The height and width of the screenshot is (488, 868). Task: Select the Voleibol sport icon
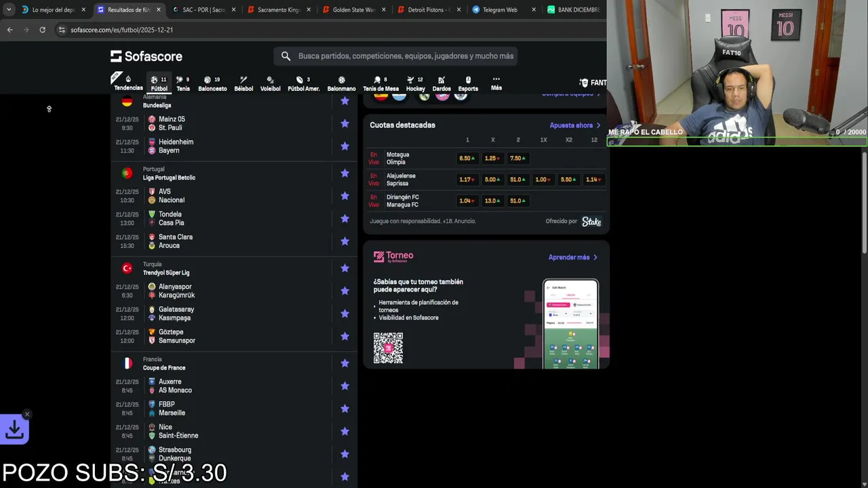pos(270,83)
